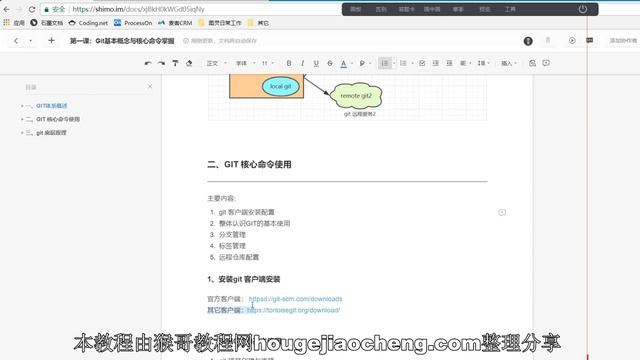Click the highlight color marker icon
Screen dimensions: 640x360
[362, 63]
